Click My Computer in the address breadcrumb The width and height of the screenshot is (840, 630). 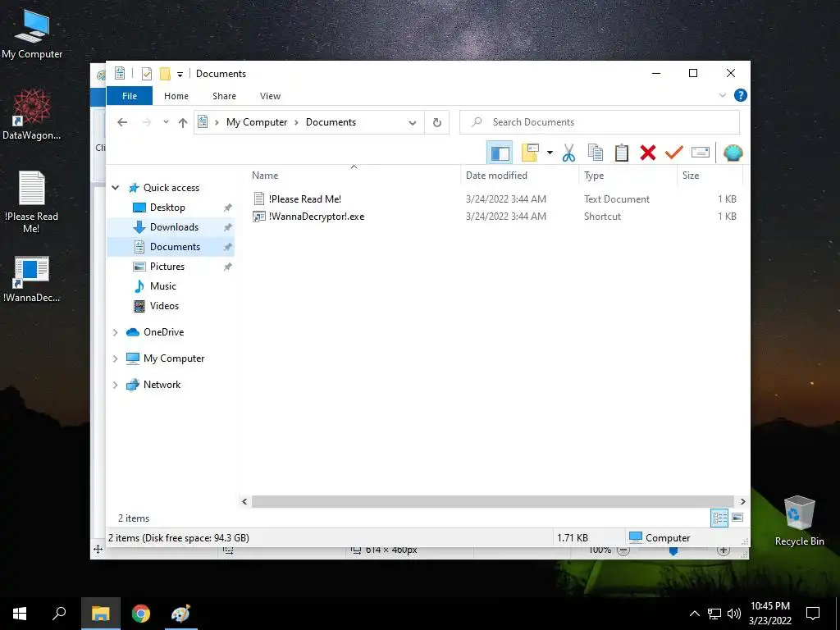click(257, 122)
